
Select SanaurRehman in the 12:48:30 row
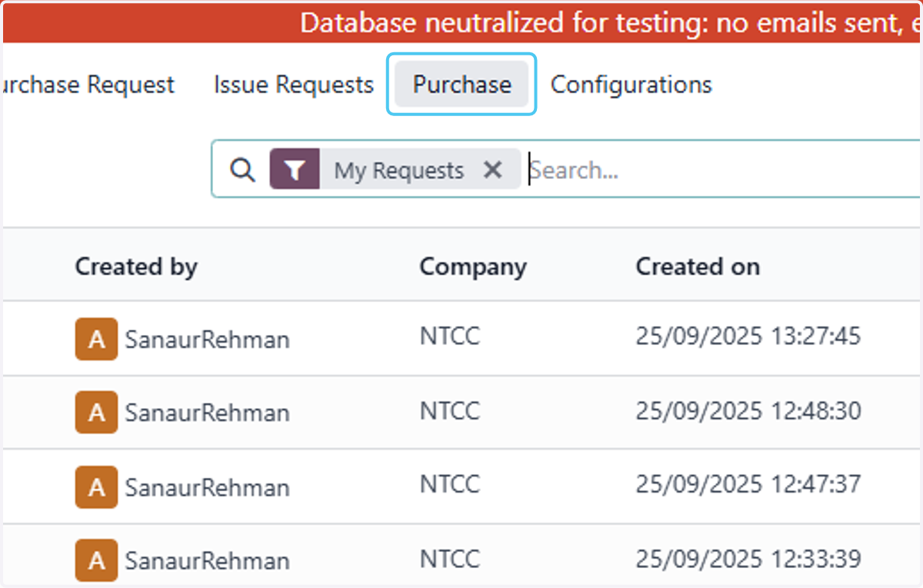point(208,413)
